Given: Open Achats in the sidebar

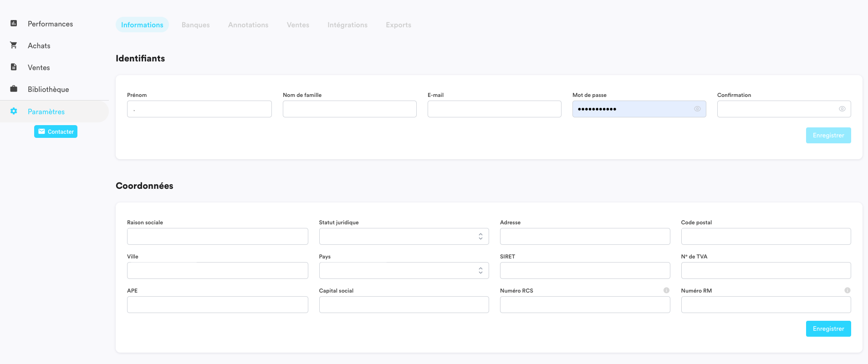Looking at the screenshot, I should (39, 45).
